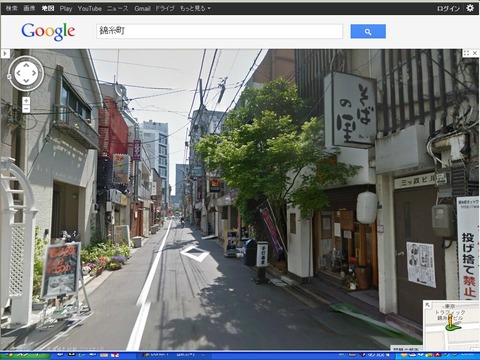Pan Street View down with the down arrow

tap(26, 81)
